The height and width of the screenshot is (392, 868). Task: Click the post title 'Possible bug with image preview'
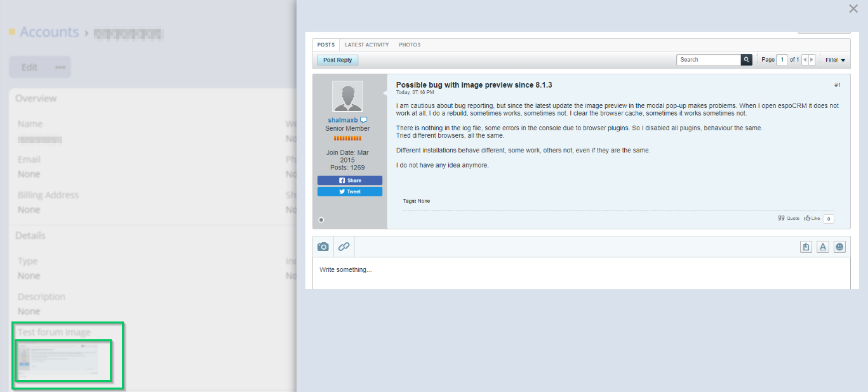coord(474,85)
